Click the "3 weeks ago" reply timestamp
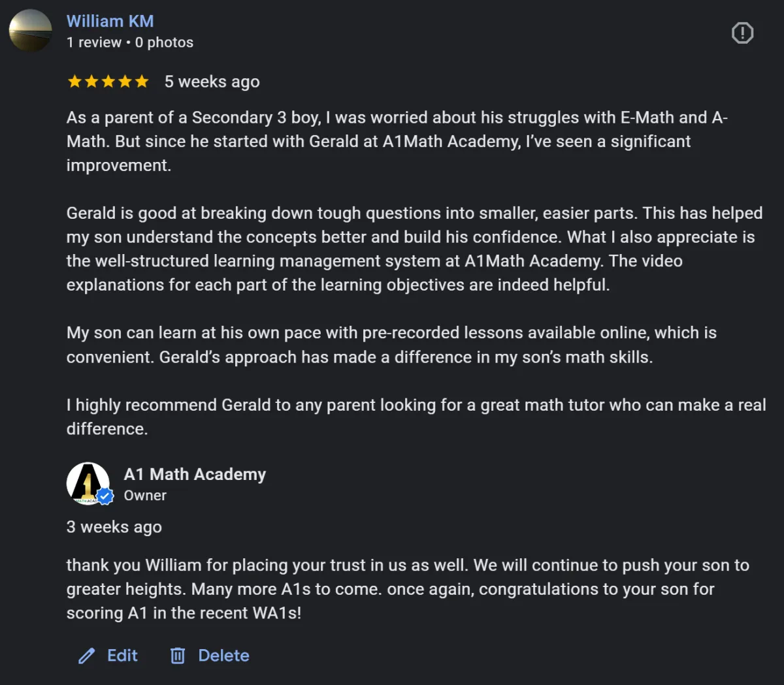784x685 pixels. [x=114, y=527]
